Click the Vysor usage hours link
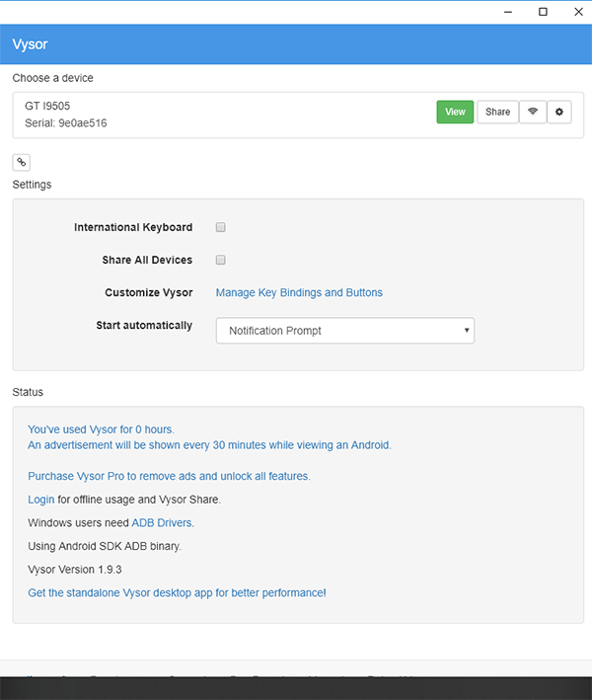The height and width of the screenshot is (700, 592). pyautogui.click(x=101, y=429)
